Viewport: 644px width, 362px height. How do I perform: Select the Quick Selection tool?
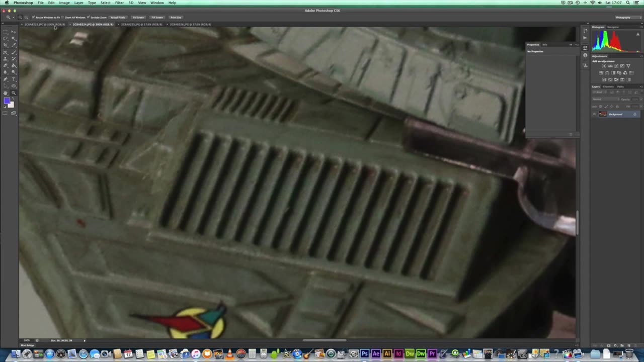pyautogui.click(x=14, y=38)
